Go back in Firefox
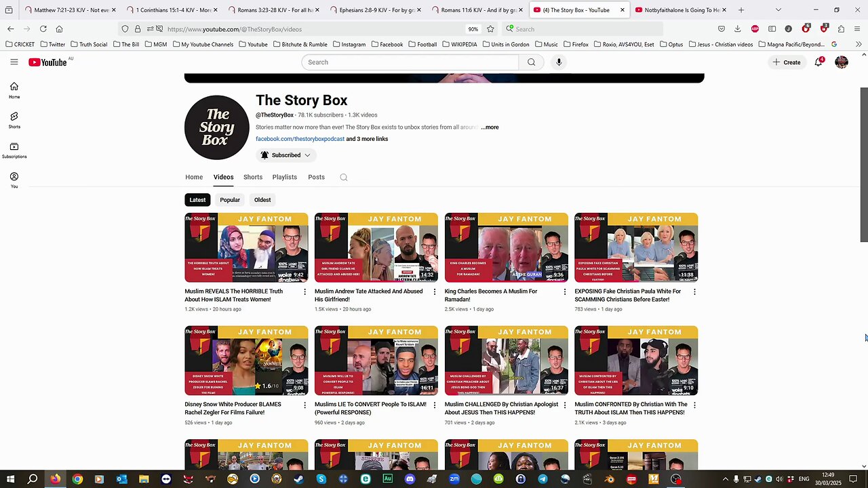 coord(11,29)
